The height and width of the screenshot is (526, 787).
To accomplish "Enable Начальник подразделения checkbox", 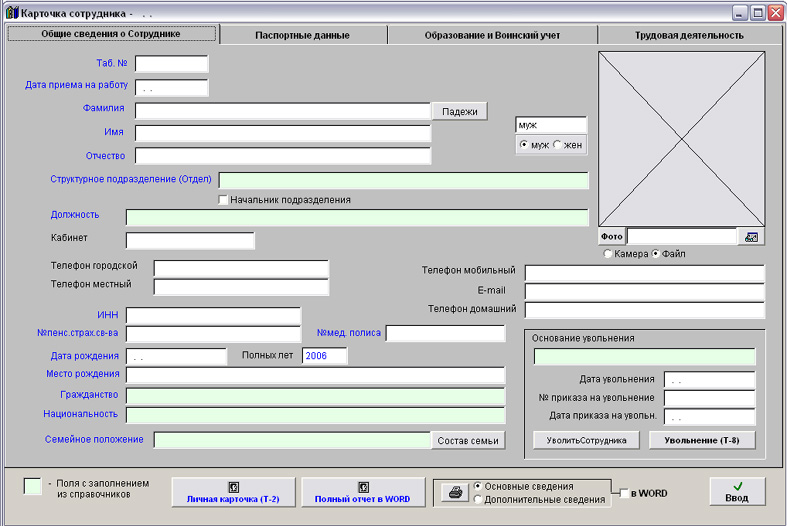I will pos(224,200).
